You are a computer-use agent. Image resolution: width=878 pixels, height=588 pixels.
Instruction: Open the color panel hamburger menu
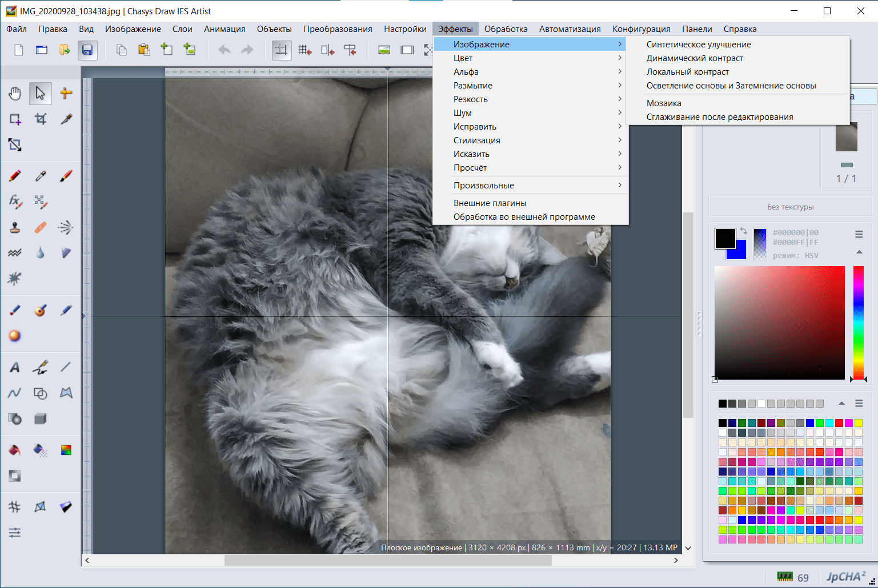(x=859, y=234)
